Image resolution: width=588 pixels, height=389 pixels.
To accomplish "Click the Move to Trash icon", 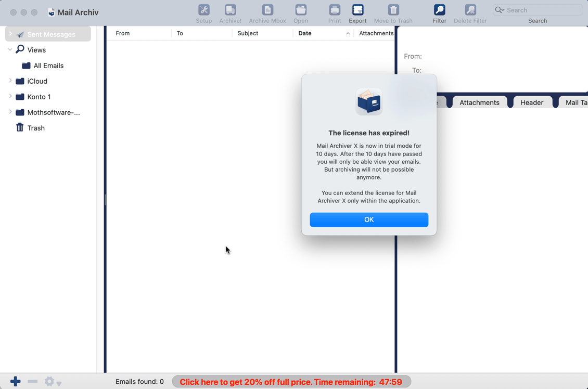I will (x=393, y=14).
